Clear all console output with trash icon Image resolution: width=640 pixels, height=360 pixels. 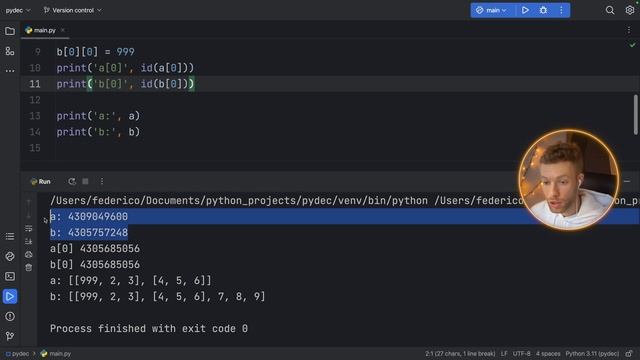tap(29, 267)
